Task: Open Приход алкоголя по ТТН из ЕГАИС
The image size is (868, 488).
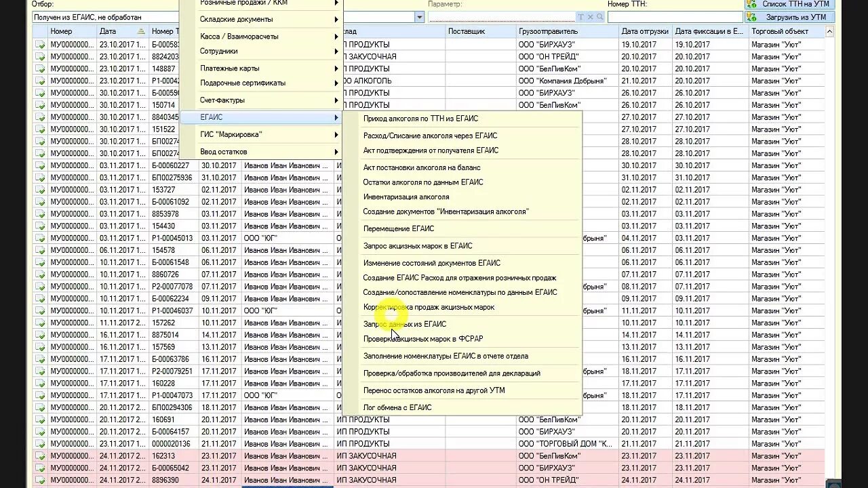Action: point(420,119)
